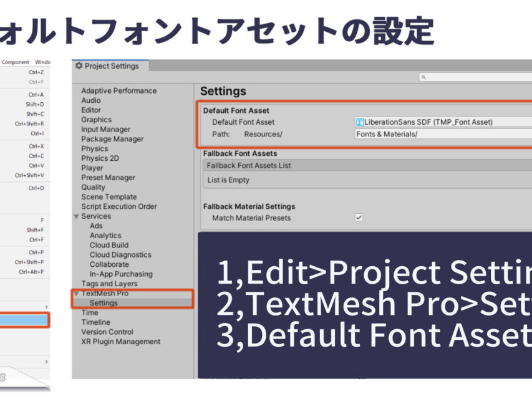Image resolution: width=532 pixels, height=399 pixels.
Task: Select the Preset Manager category
Action: click(x=108, y=178)
